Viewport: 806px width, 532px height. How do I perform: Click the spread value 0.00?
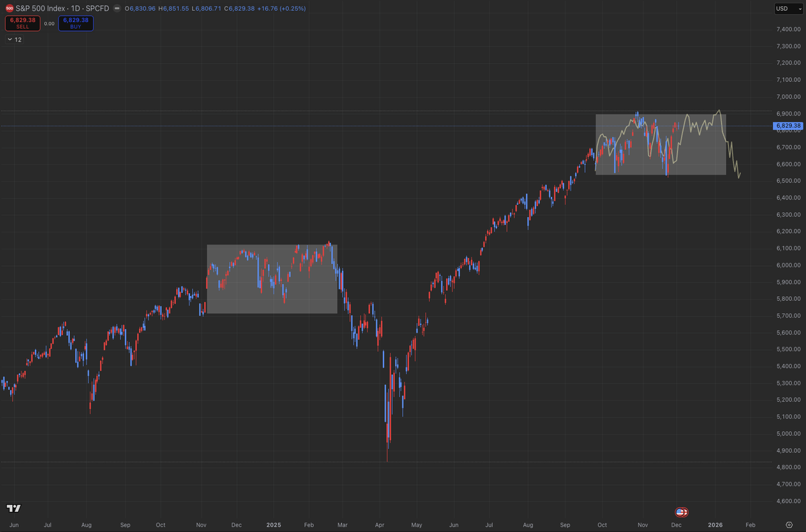pos(49,24)
